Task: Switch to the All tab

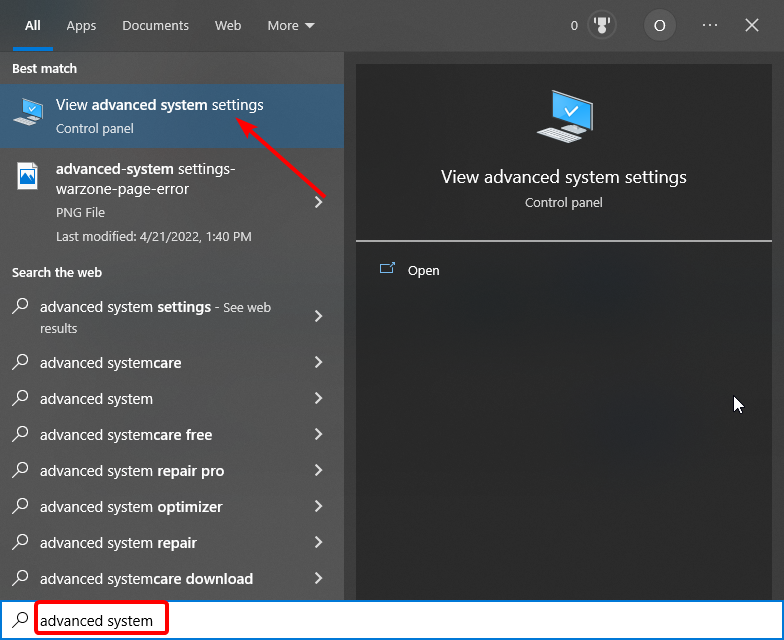Action: click(32, 26)
